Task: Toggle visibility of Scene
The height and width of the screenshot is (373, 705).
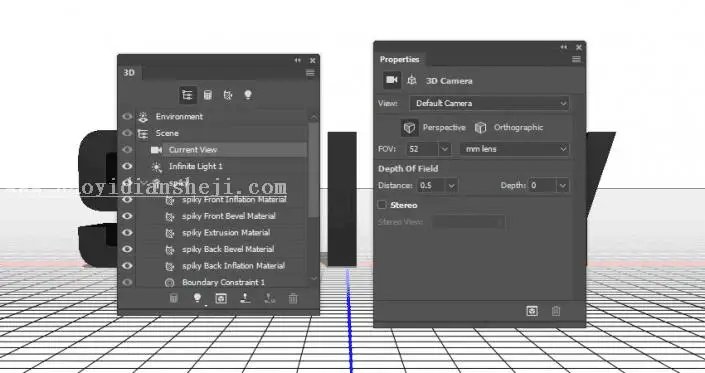Action: point(127,133)
